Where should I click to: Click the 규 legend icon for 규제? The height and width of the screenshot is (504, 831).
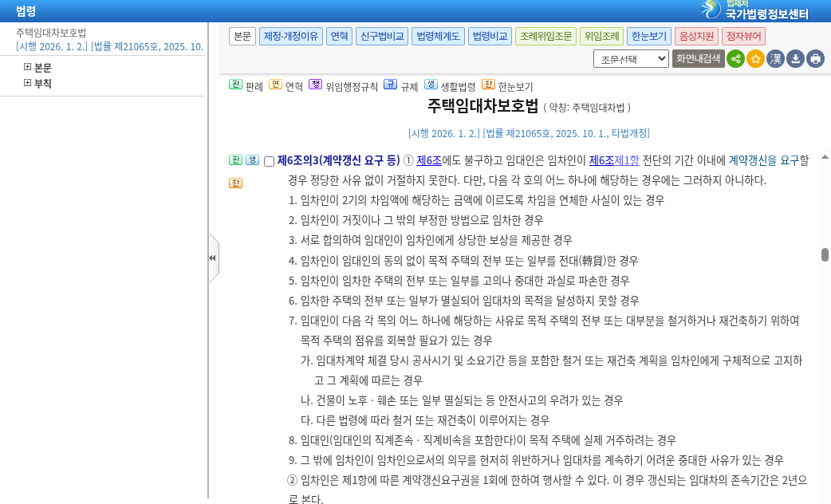pyautogui.click(x=390, y=85)
